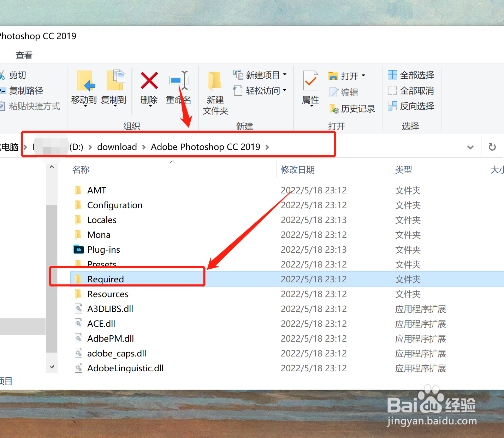The width and height of the screenshot is (504, 438).
Task: Select the Required folder
Action: click(105, 279)
